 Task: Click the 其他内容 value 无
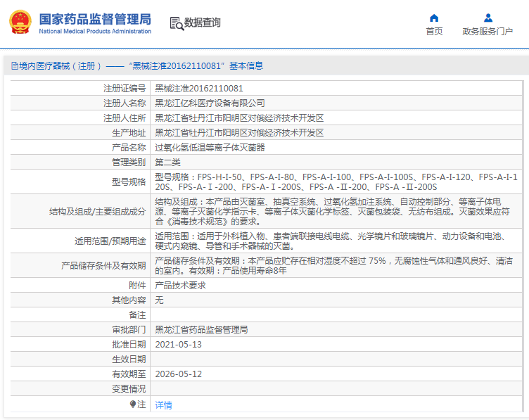click(159, 300)
